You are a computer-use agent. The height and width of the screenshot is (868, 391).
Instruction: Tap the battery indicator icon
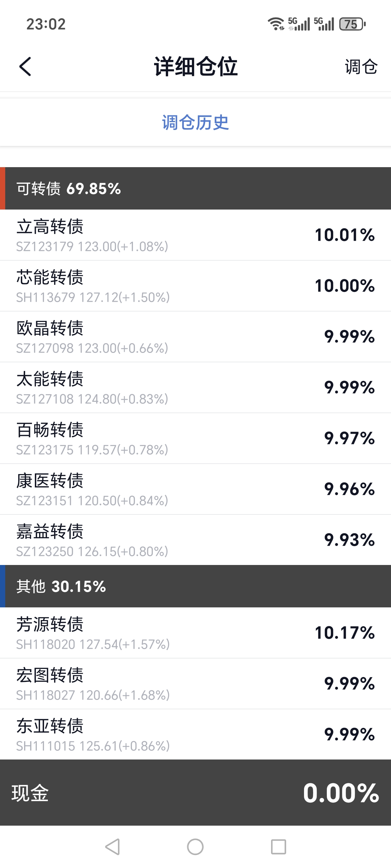pyautogui.click(x=352, y=24)
